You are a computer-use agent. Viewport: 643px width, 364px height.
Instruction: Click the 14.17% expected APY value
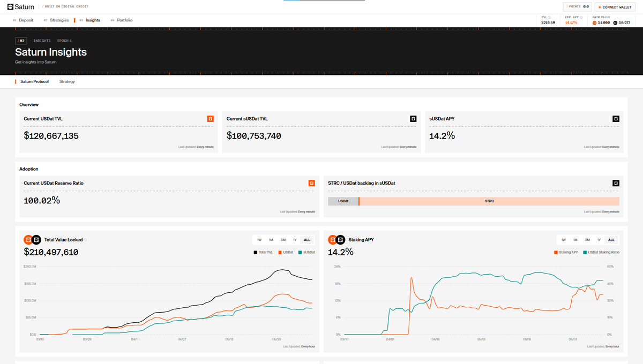tap(571, 22)
